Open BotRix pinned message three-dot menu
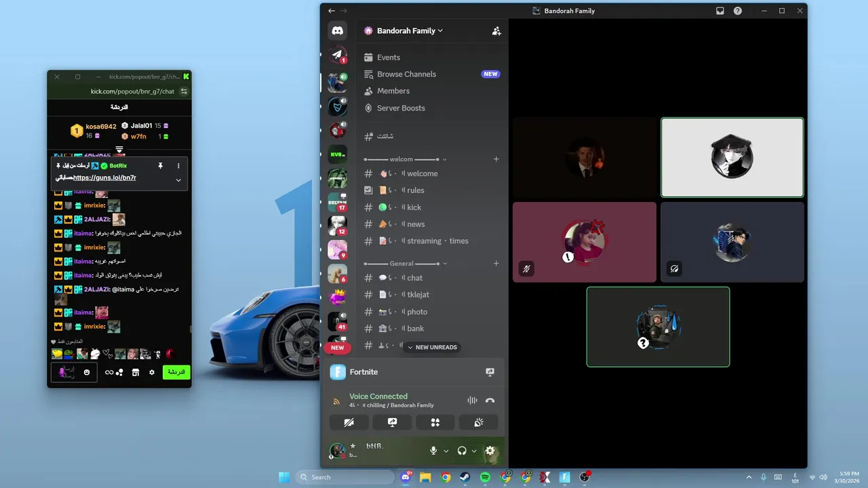The width and height of the screenshot is (868, 488). pos(179,165)
